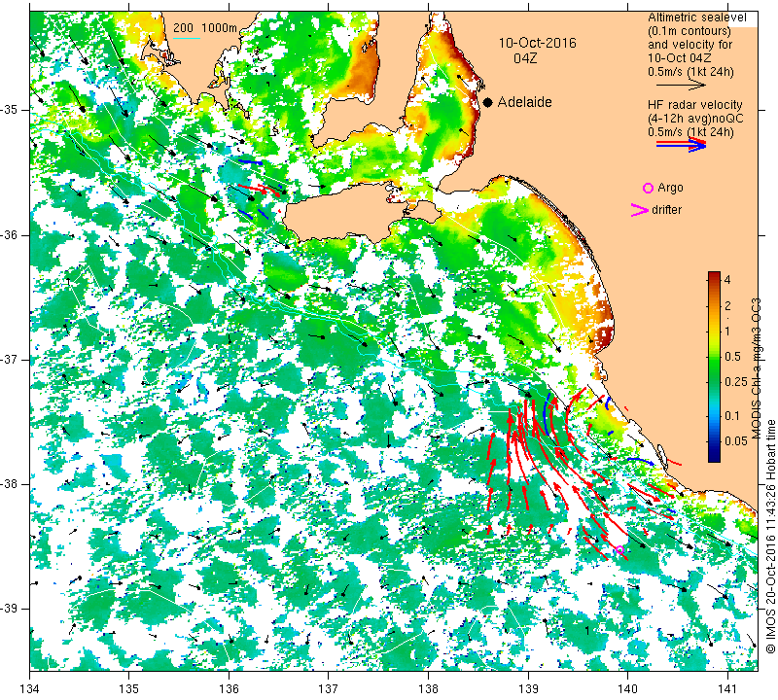The height and width of the screenshot is (700, 778).
Task: Click the magenta Argo float marker on map
Action: (x=619, y=549)
